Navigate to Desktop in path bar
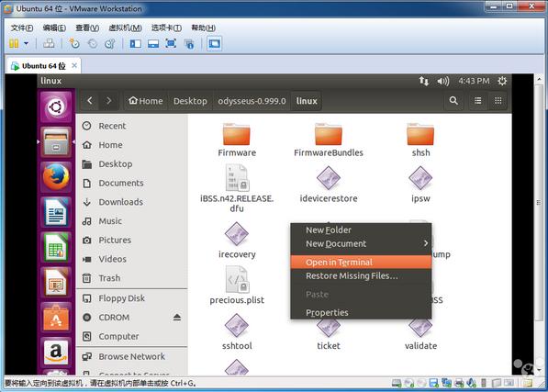 (x=190, y=101)
